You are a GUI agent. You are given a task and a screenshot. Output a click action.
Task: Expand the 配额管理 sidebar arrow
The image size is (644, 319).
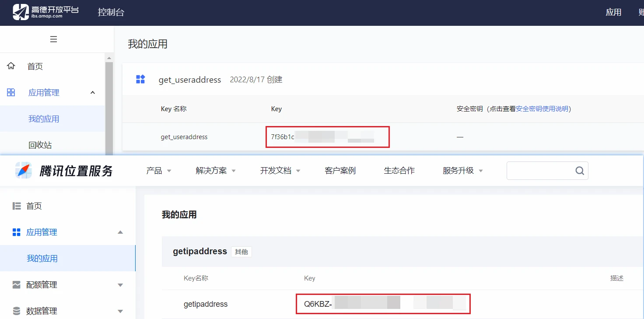[121, 285]
